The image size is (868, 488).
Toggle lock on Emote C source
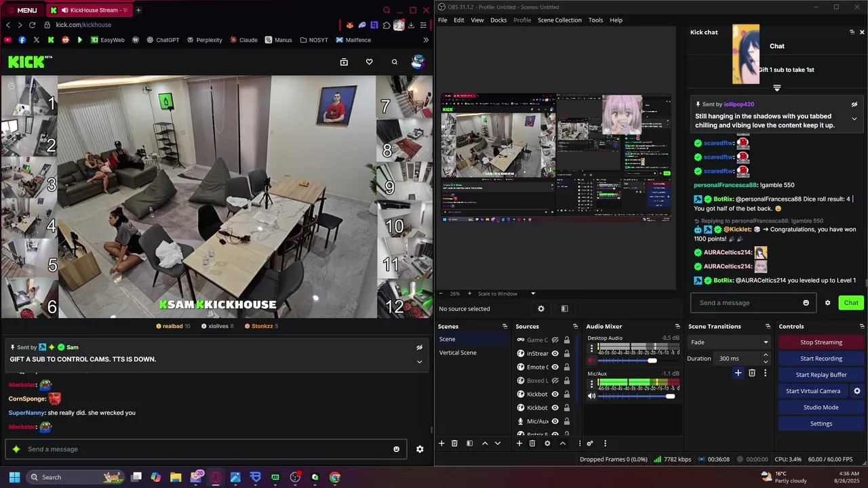(567, 367)
